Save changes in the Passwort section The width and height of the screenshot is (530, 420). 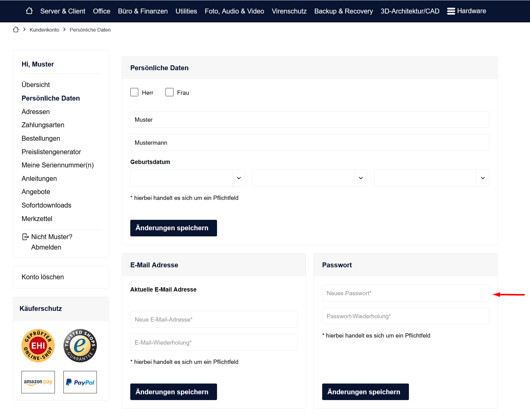click(x=365, y=392)
